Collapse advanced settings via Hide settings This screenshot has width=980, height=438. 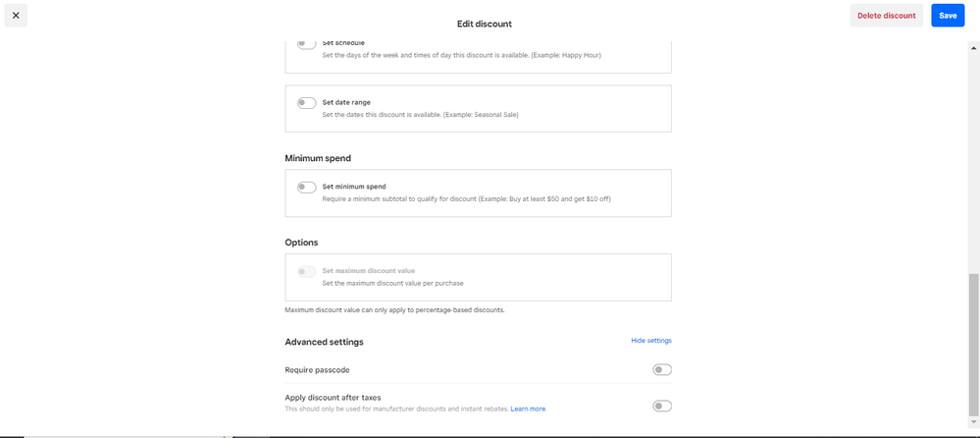point(650,341)
